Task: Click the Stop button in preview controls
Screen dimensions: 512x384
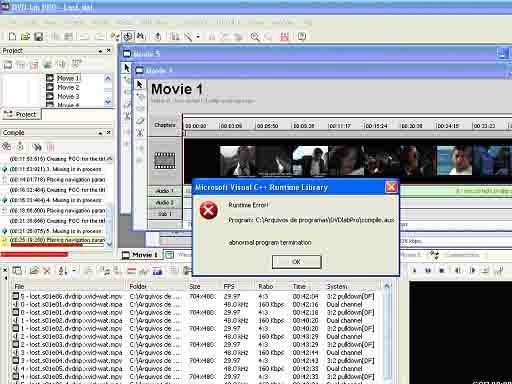Action: coord(442,271)
